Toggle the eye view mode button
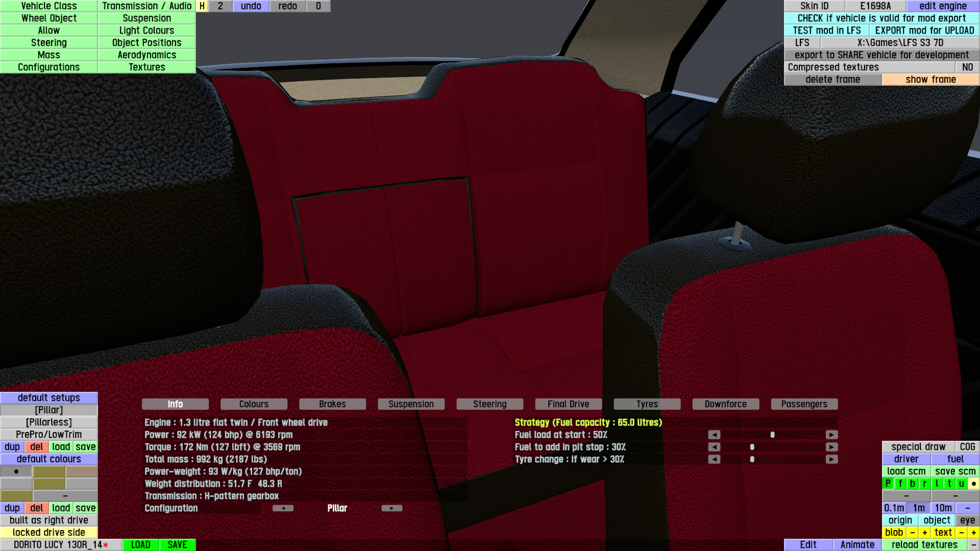 click(x=967, y=520)
